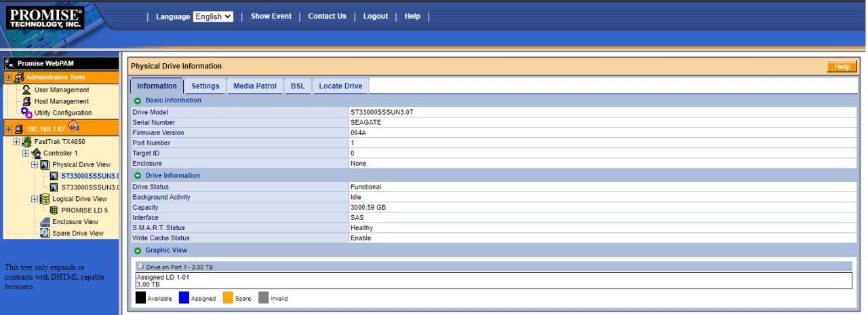Open the Contact Us link
The height and width of the screenshot is (315, 868).
[327, 16]
